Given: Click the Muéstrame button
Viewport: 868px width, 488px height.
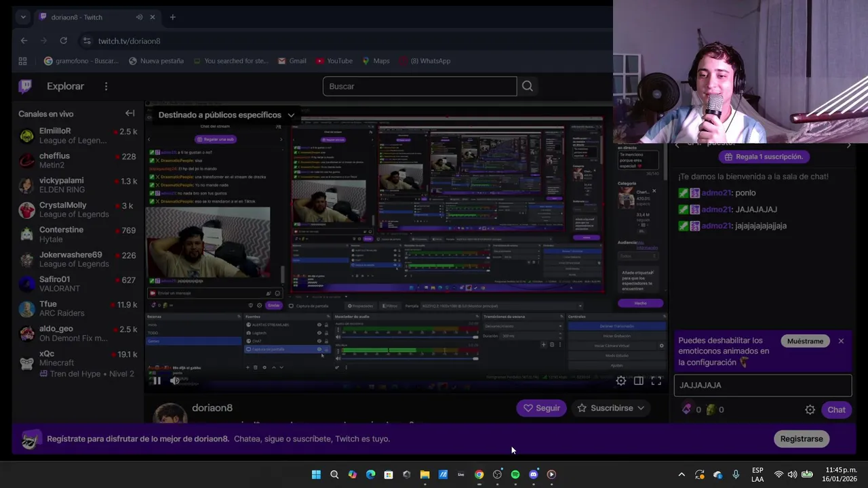Looking at the screenshot, I should pyautogui.click(x=805, y=341).
